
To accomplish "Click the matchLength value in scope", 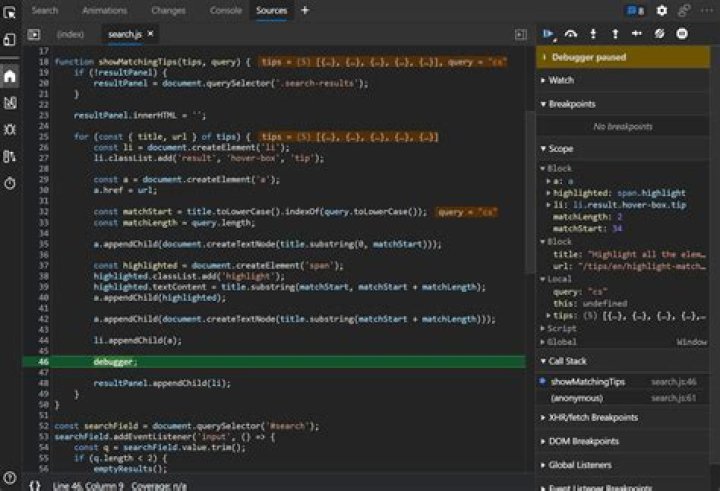I will coord(620,217).
